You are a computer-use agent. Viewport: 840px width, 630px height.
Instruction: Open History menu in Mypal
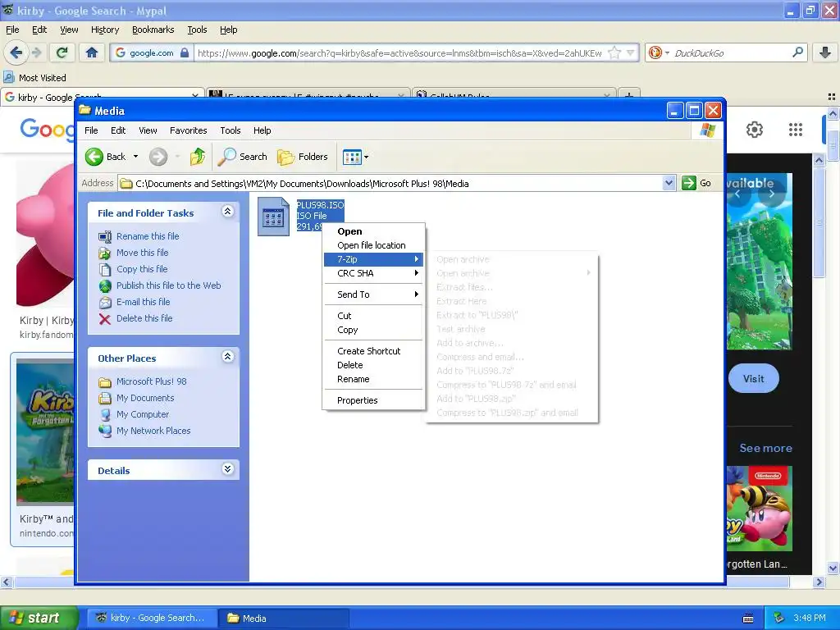pos(105,30)
